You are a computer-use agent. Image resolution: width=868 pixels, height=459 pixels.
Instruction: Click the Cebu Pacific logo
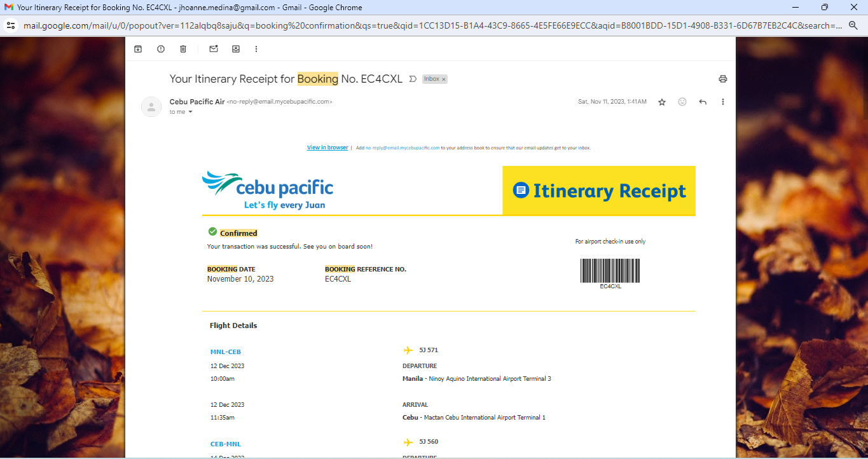[x=268, y=190]
